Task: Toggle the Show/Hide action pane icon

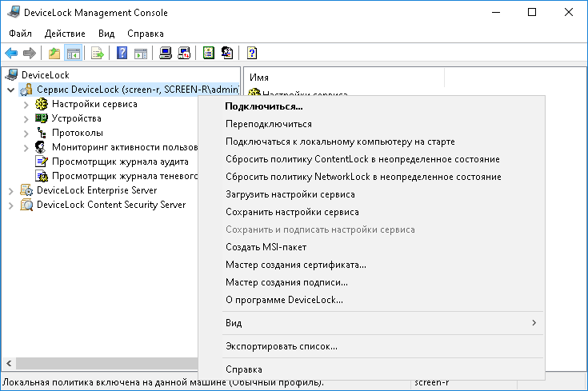Action: (141, 54)
